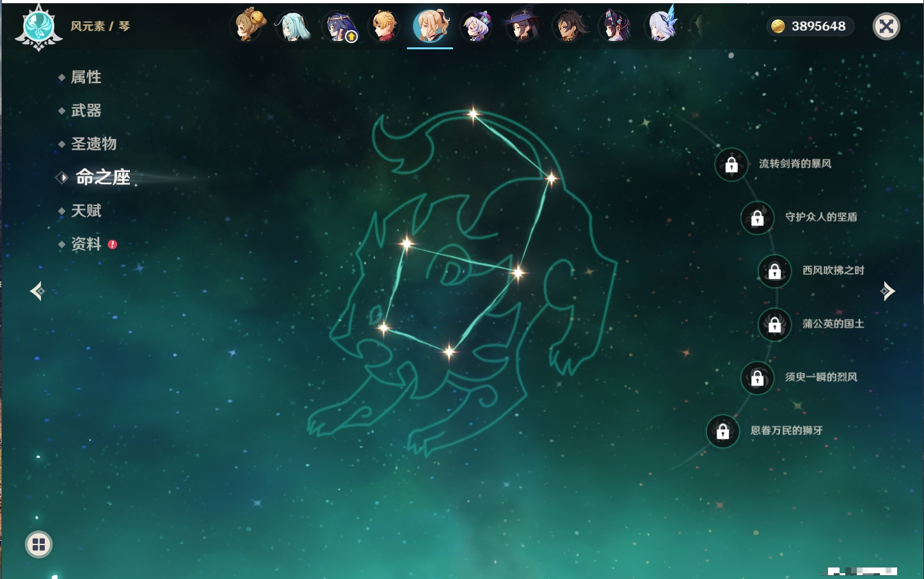The image size is (924, 579).
Task: Select the highlighted Jean avatar
Action: tap(430, 26)
